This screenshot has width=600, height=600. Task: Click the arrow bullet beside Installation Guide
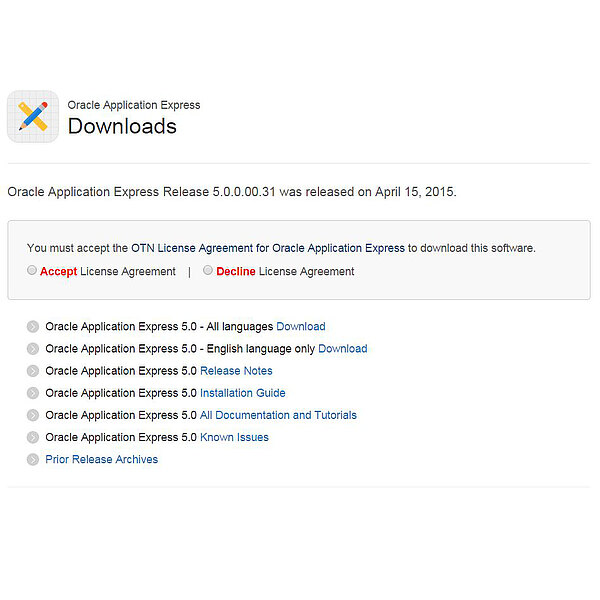tap(33, 393)
